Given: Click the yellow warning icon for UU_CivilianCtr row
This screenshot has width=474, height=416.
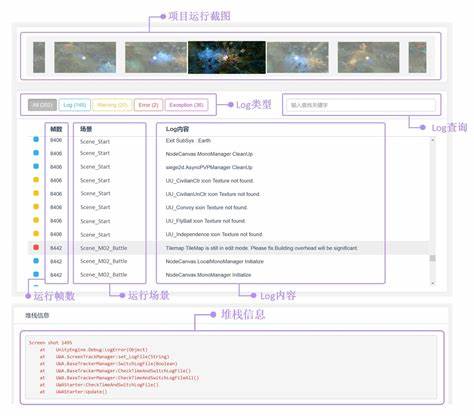Looking at the screenshot, I should 36,180.
